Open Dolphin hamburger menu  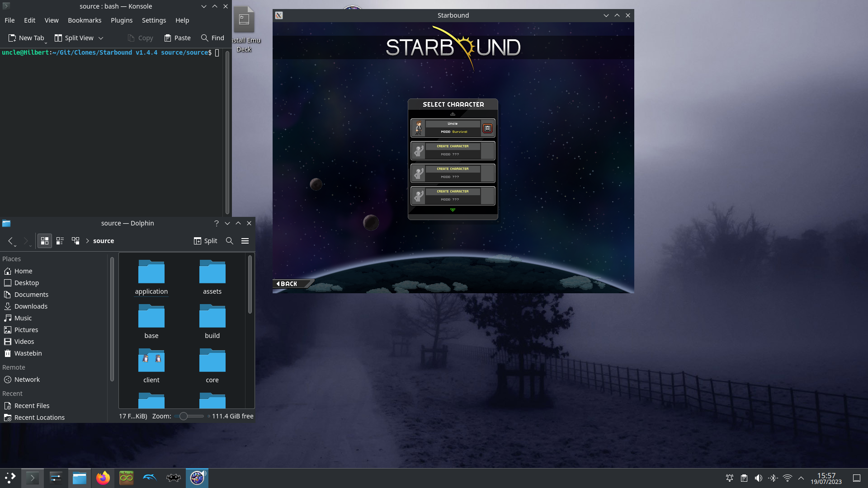pos(245,241)
